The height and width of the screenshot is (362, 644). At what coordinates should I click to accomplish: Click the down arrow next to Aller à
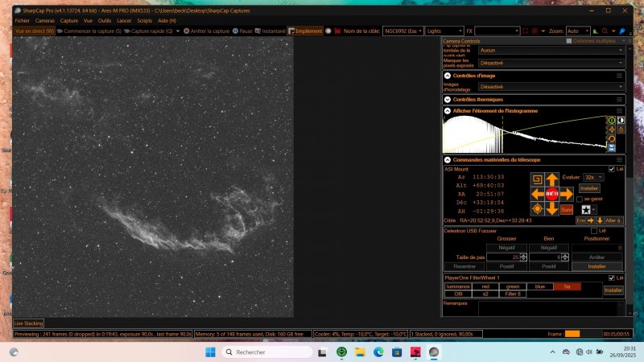tap(600, 220)
